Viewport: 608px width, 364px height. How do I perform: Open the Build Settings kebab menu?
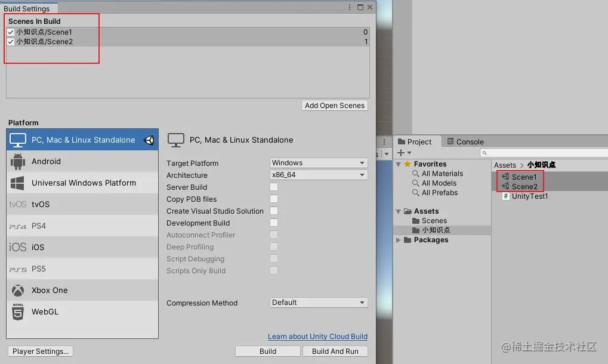tap(350, 7)
